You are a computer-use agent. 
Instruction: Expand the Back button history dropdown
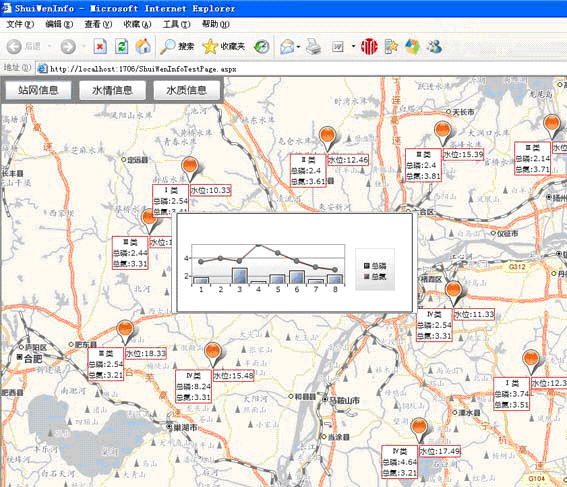[x=49, y=46]
